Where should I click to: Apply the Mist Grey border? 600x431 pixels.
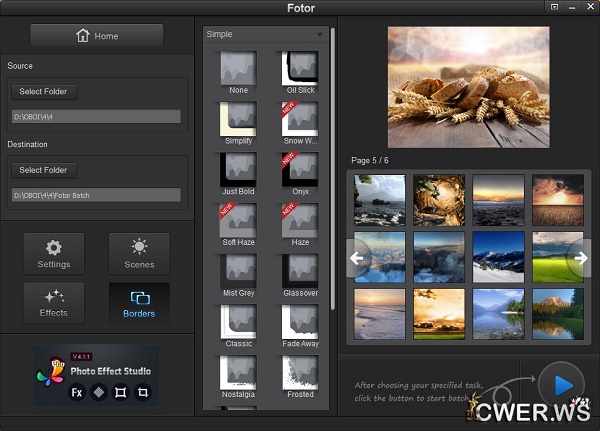point(238,275)
